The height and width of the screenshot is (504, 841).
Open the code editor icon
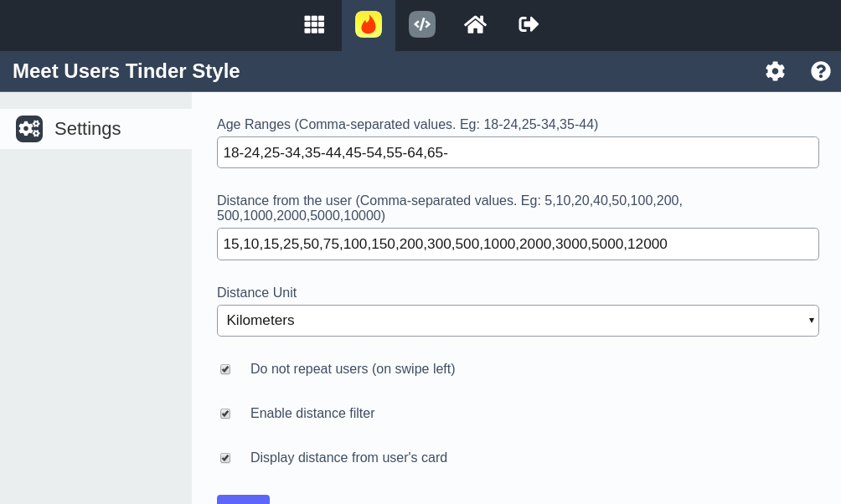[x=422, y=24]
